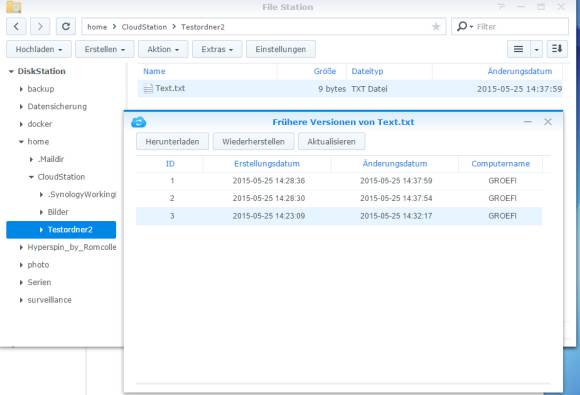Open Einstellungen
Viewport: 580px width, 395px height.
pos(281,49)
